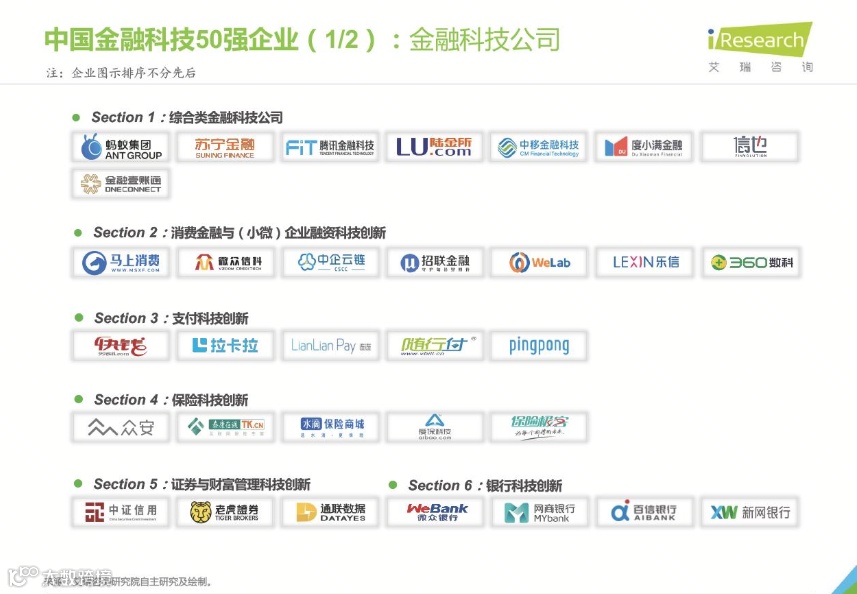The width and height of the screenshot is (857, 594).
Task: Click the 招联金融 logo card
Action: click(435, 262)
